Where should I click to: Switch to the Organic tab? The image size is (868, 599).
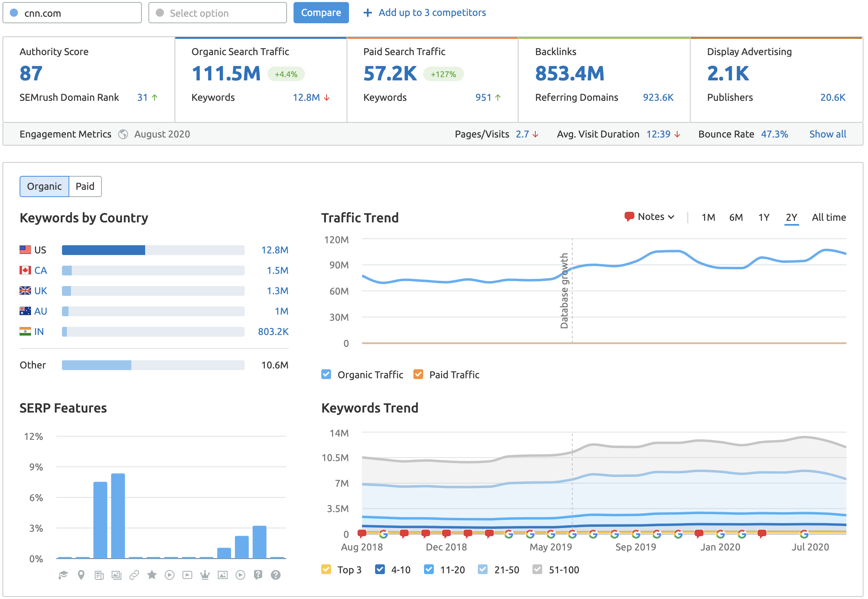point(44,186)
